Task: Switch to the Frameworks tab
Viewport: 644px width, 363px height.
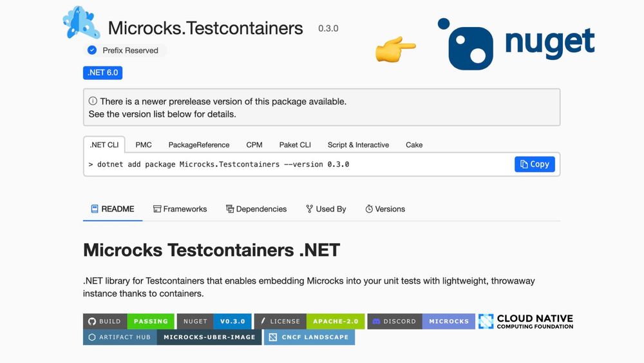Action: click(180, 209)
